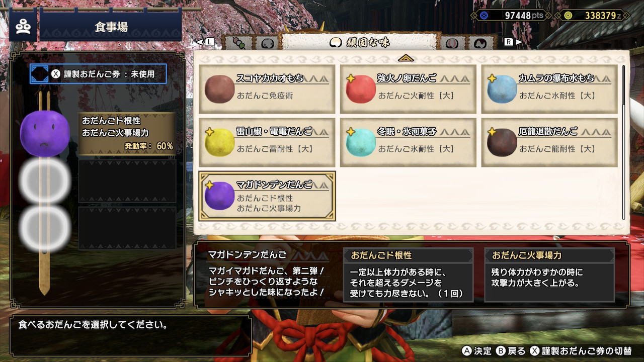Screen dimensions: 644x362
Task: Open the 頑固な味 tab
Action: click(x=359, y=42)
